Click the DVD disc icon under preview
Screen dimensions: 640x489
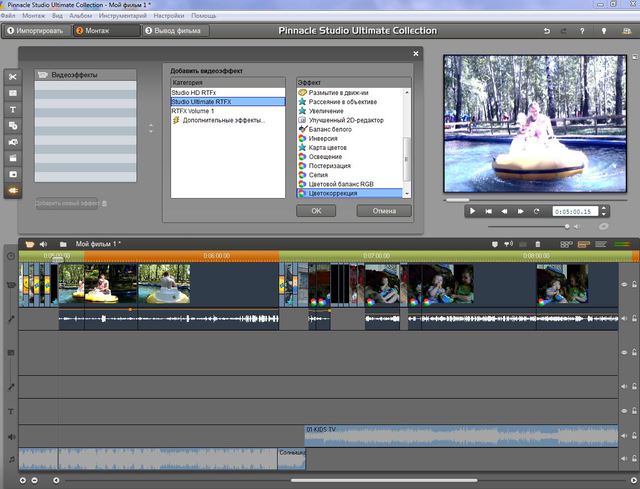[603, 226]
